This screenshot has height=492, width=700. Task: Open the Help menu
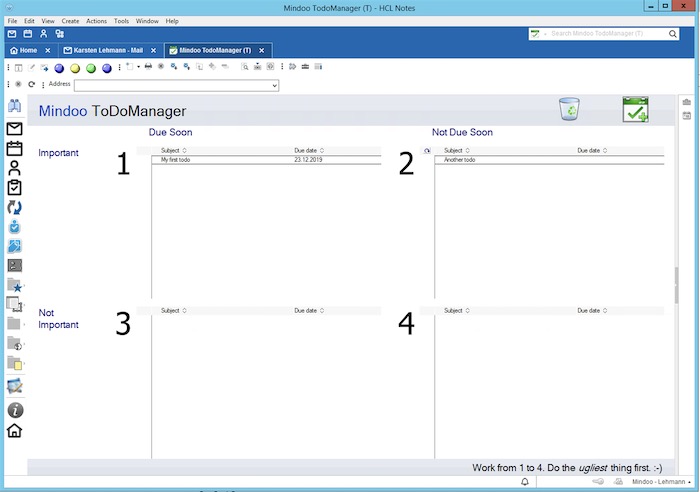point(172,21)
